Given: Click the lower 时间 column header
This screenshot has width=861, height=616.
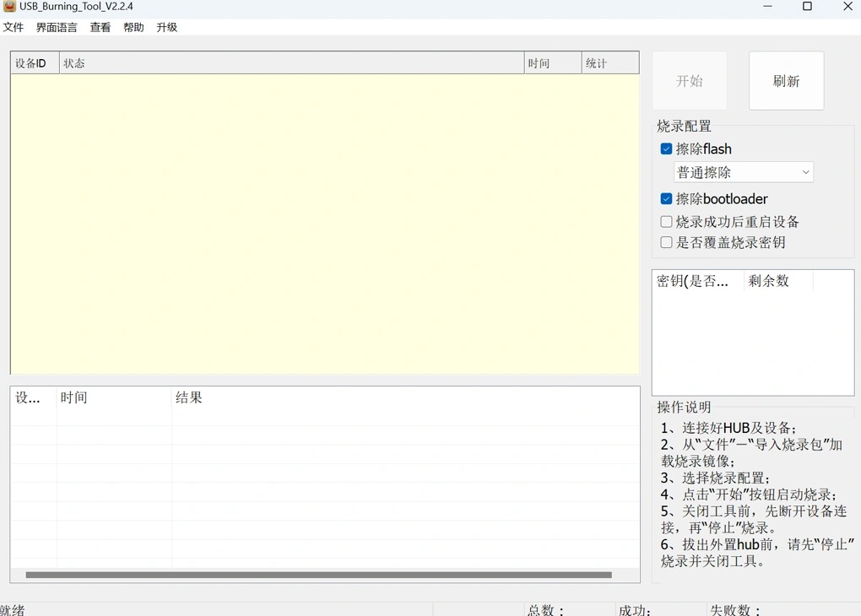Looking at the screenshot, I should (x=114, y=397).
